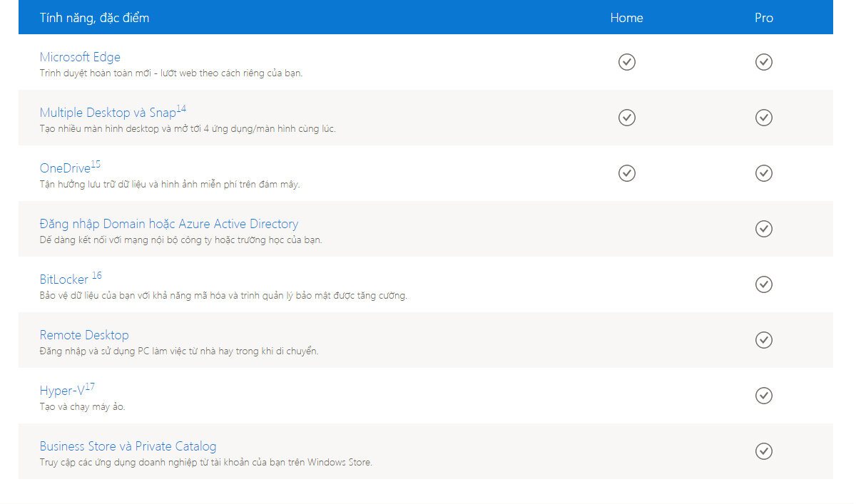Open the Multiple Desktop và Snap link

(107, 113)
